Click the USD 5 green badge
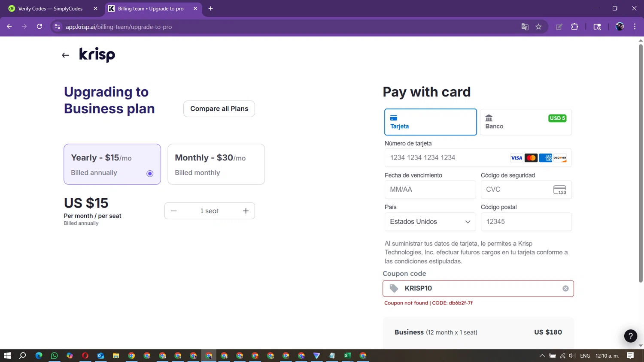644x362 pixels. click(557, 118)
